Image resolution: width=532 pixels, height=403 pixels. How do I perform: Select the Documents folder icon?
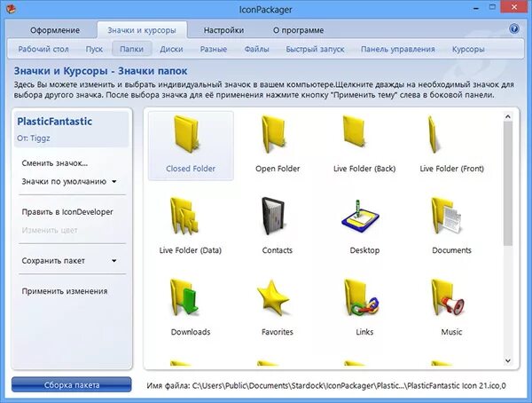click(x=447, y=216)
